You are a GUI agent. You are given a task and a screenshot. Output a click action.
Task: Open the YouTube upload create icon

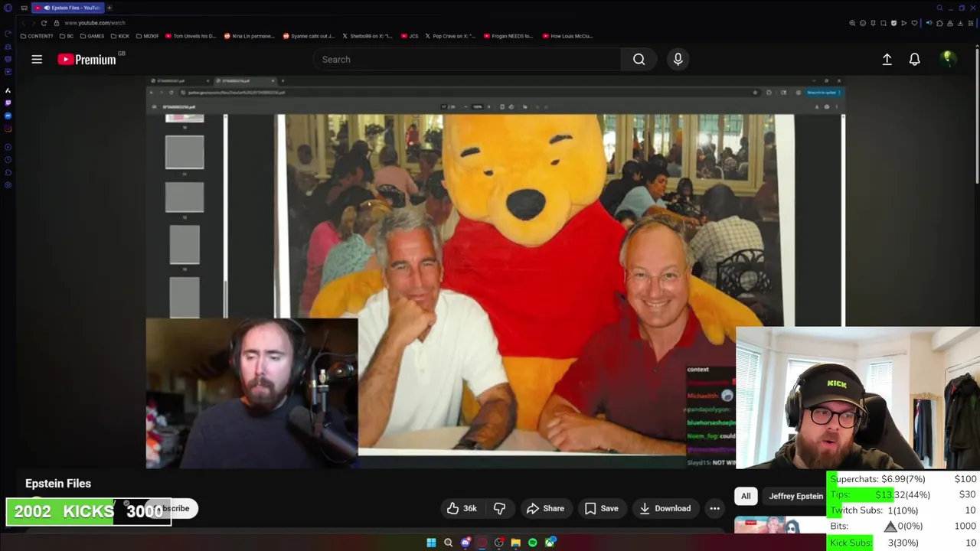click(x=887, y=59)
